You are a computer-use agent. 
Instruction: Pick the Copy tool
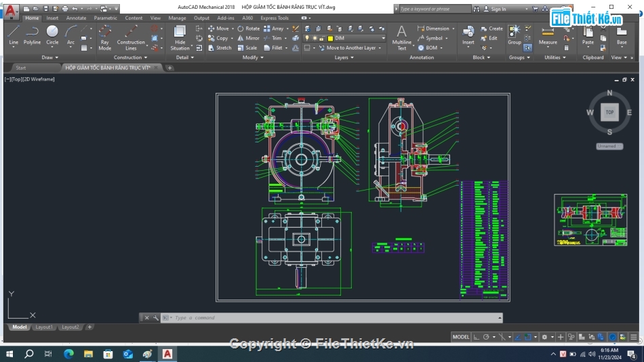pos(218,38)
